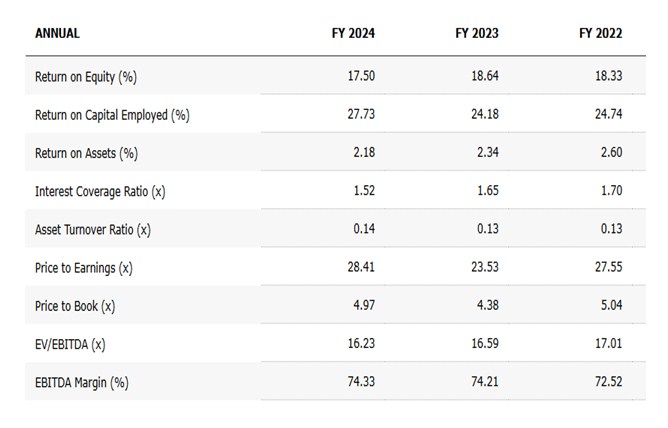Viewport: 668px width, 428px height.
Task: Select FY 2022 EBITDA Margin value 72.52
Action: click(x=607, y=383)
